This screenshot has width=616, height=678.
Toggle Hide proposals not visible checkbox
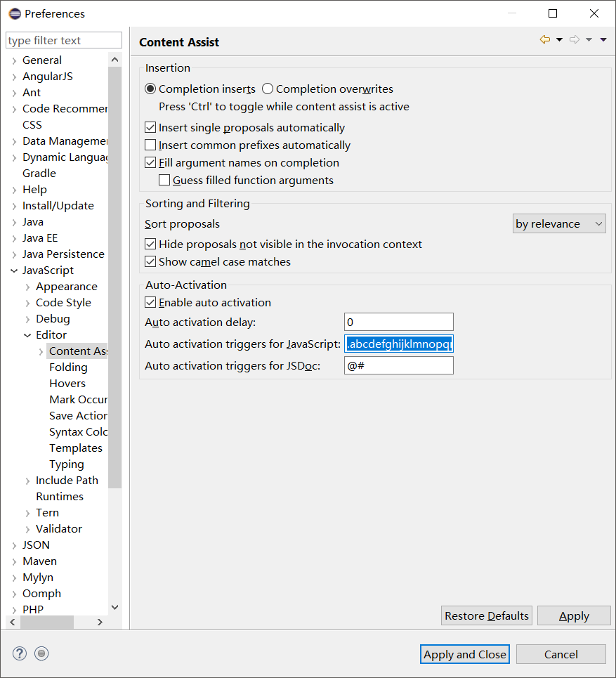150,244
